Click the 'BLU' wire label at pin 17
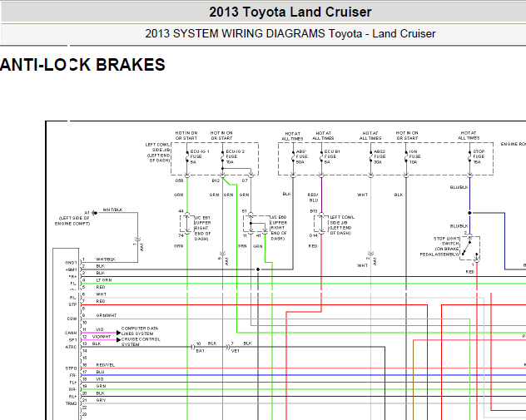This screenshot has width=526, height=420. coord(100,372)
